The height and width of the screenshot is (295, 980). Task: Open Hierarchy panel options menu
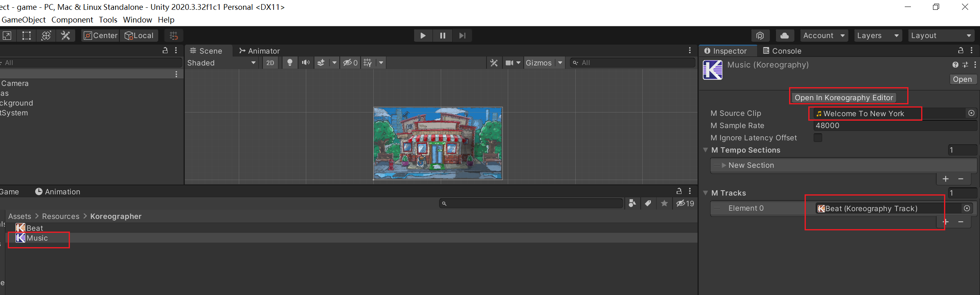pyautogui.click(x=176, y=50)
